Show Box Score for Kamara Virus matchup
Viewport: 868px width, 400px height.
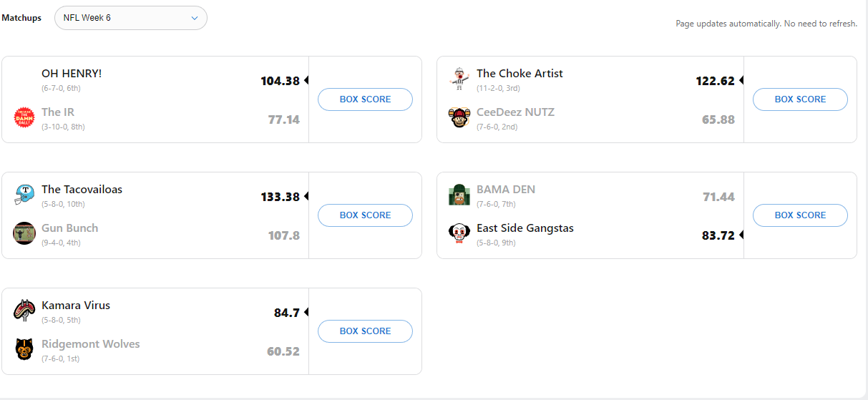(x=365, y=331)
